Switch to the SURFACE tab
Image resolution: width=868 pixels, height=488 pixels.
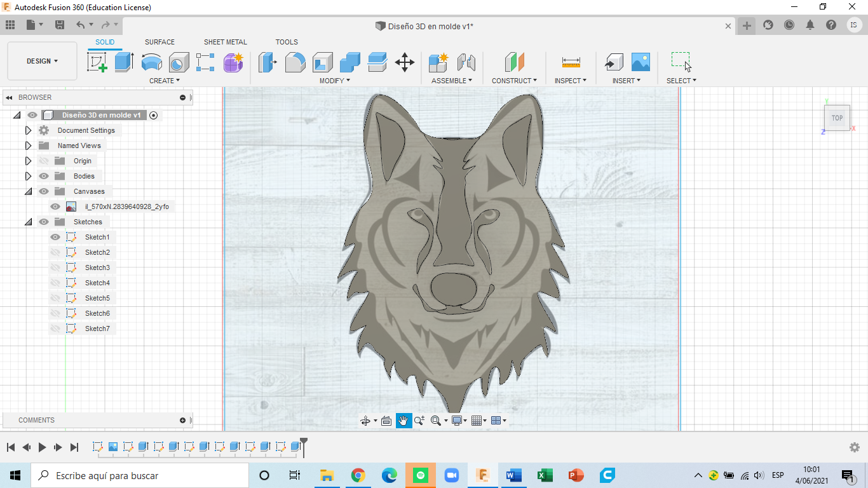click(159, 42)
